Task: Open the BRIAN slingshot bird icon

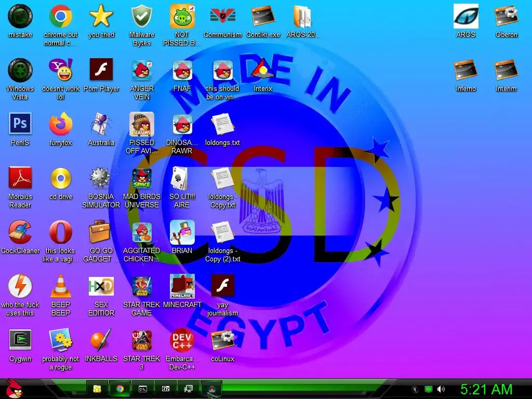Action: [x=182, y=232]
